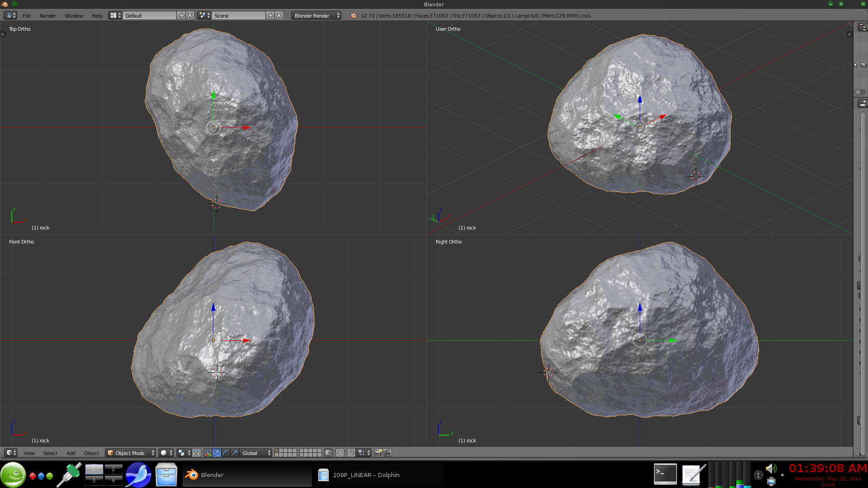Open the network plug icon in taskbar

69,474
